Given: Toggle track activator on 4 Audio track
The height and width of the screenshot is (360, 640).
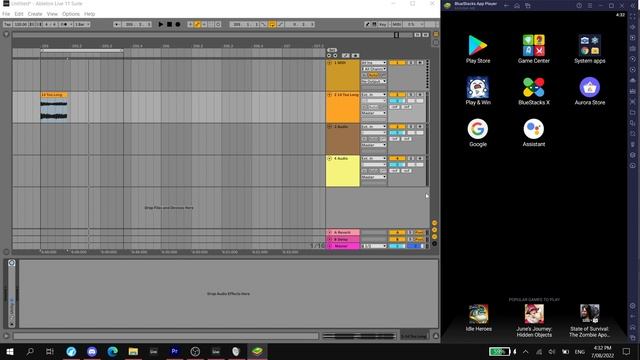Looking at the screenshot, I should (x=397, y=158).
